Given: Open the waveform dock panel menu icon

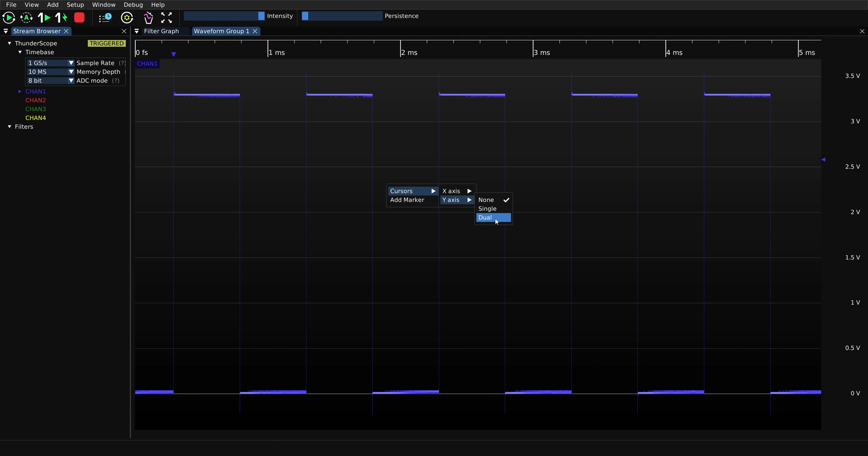Looking at the screenshot, I should point(137,31).
